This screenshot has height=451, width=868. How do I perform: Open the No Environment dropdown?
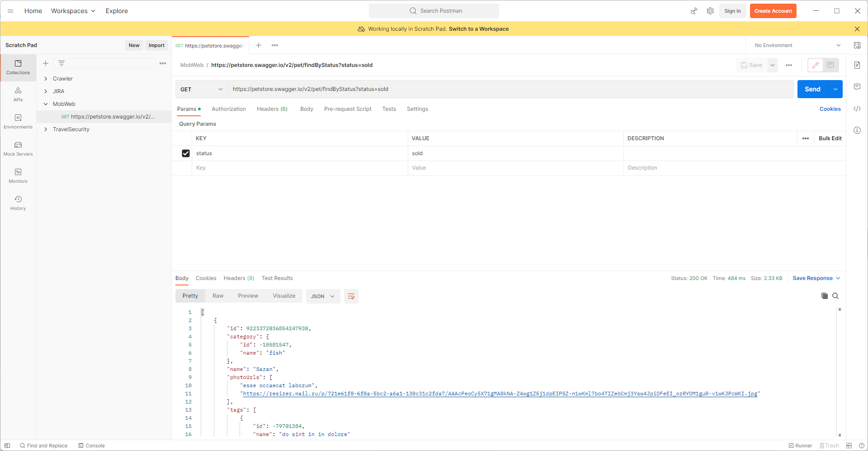click(797, 45)
